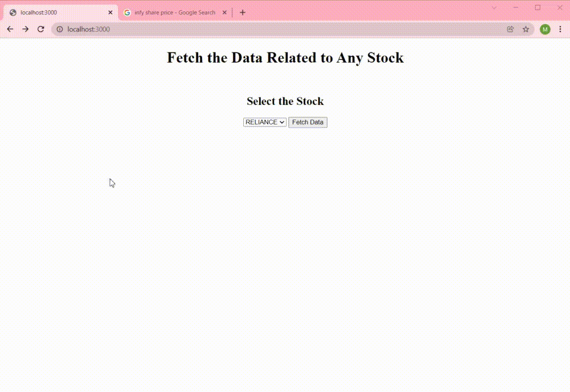Click the 'Fetch the Data Related to Any Stock' heading
The height and width of the screenshot is (392, 570).
pos(285,58)
